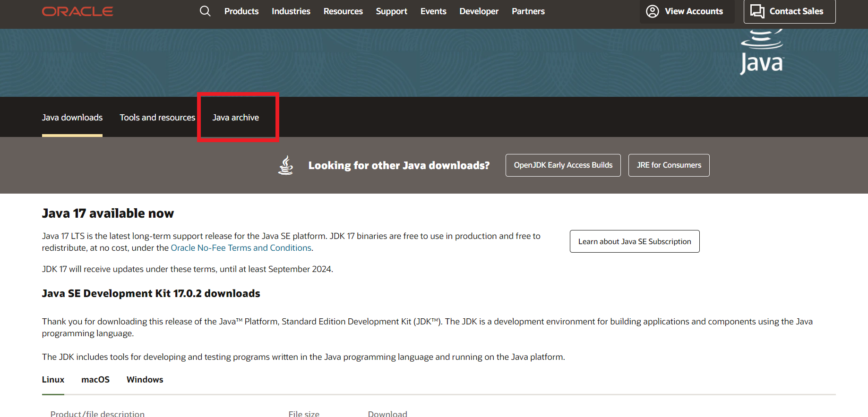Click the Java logo in banner
This screenshot has height=417, width=868.
click(762, 52)
